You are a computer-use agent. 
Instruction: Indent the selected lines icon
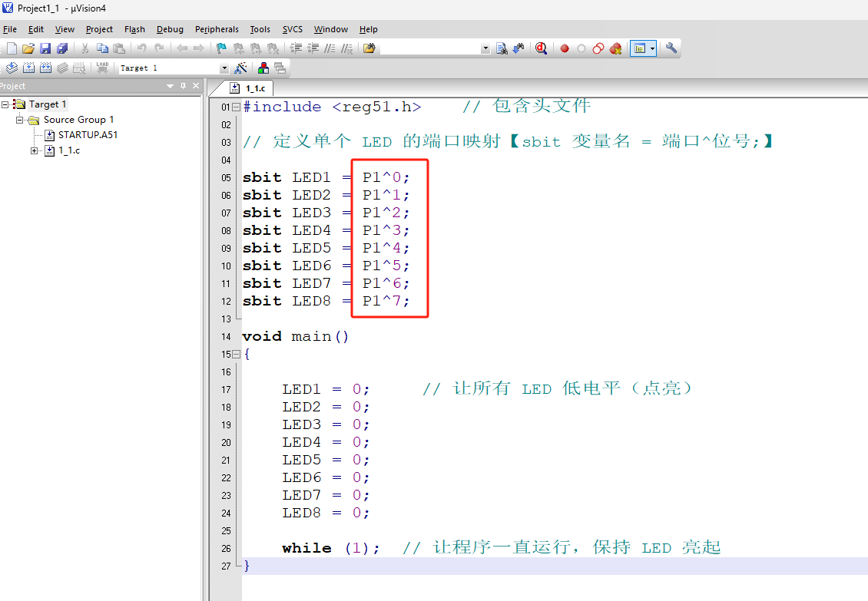pyautogui.click(x=297, y=48)
